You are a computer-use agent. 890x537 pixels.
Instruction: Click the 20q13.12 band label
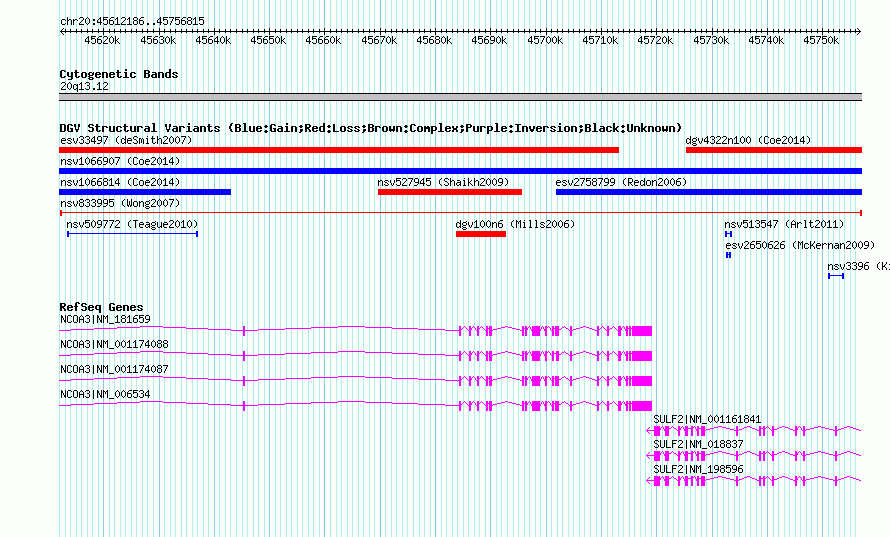click(x=84, y=86)
